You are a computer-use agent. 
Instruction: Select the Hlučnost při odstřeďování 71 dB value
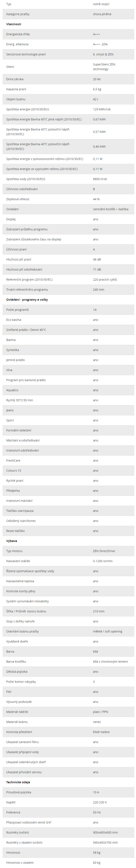97,270
